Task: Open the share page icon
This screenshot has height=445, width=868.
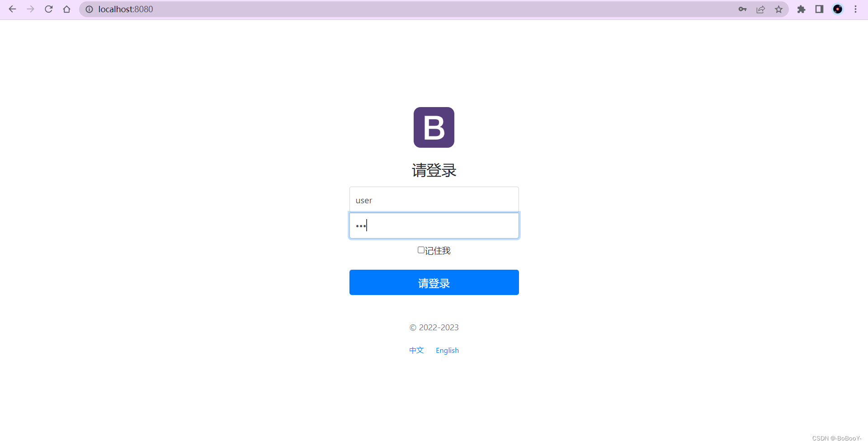Action: click(x=760, y=9)
